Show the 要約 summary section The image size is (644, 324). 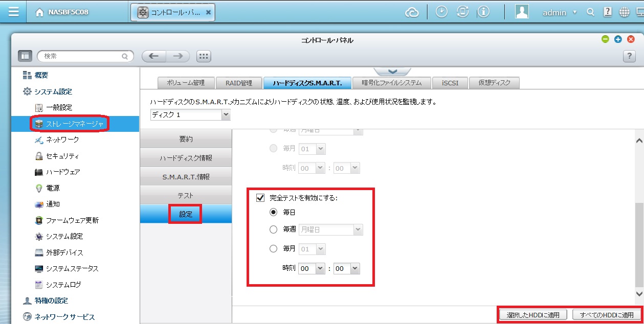pyautogui.click(x=186, y=139)
